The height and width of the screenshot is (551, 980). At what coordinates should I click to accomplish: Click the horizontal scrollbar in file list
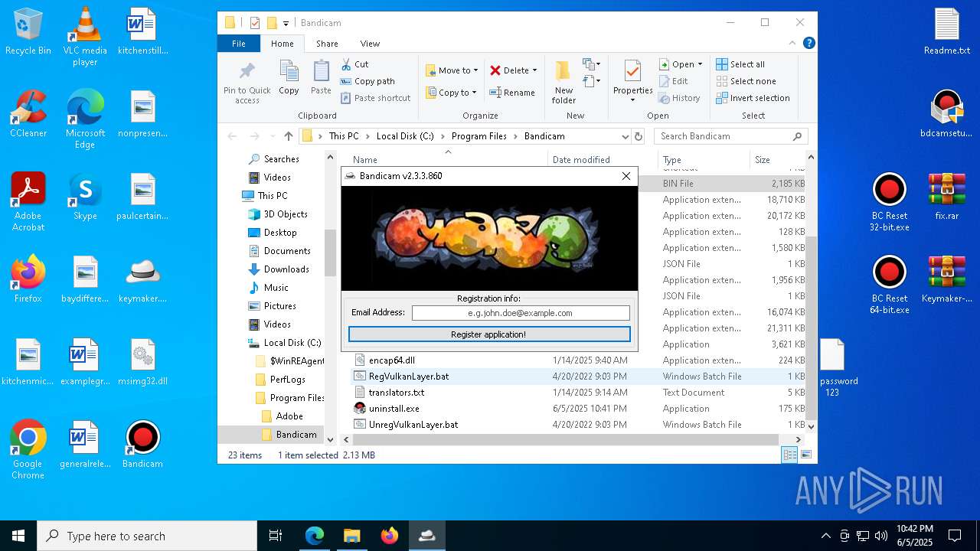pyautogui.click(x=565, y=440)
